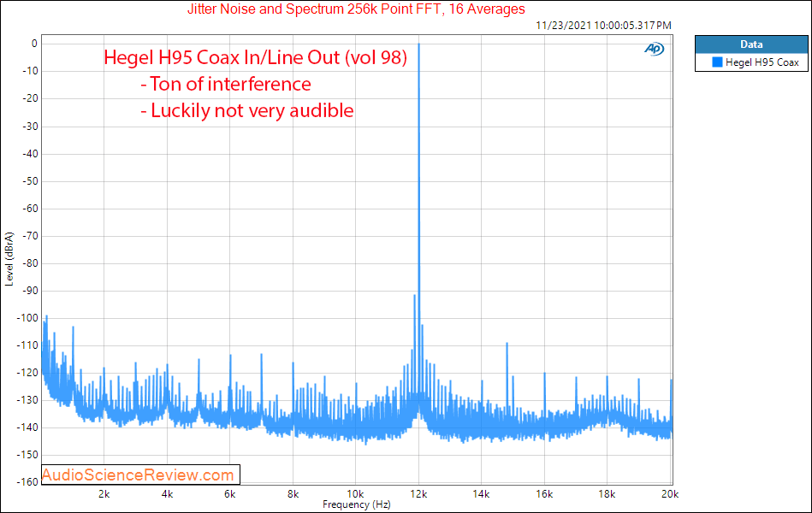812x513 pixels.
Task: Click the "-30" level axis tick
Action: pos(30,127)
